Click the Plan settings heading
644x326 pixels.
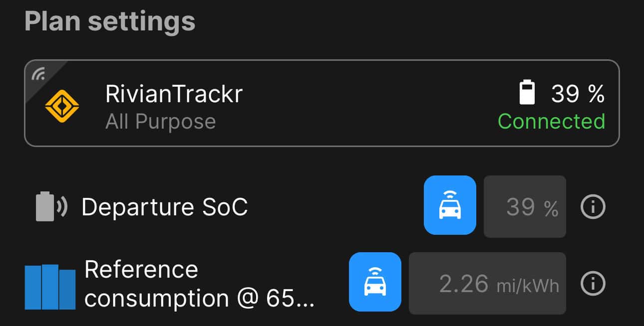click(x=110, y=21)
